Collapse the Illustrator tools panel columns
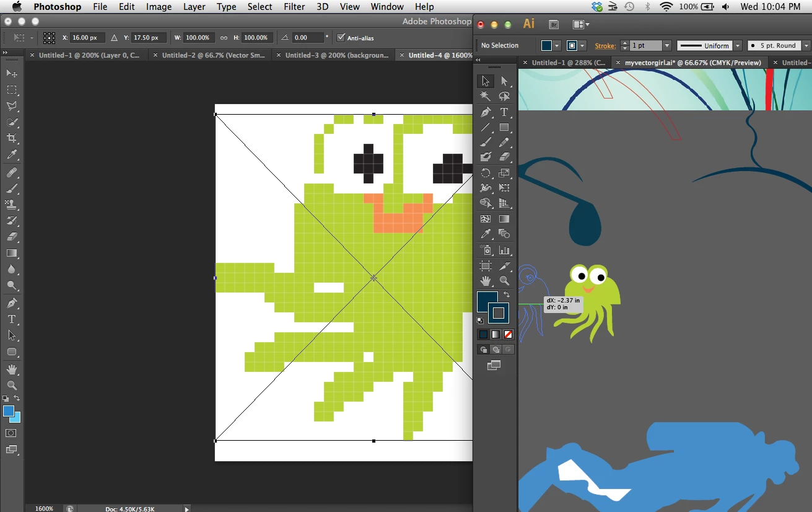Image resolution: width=812 pixels, height=512 pixels. point(478,60)
